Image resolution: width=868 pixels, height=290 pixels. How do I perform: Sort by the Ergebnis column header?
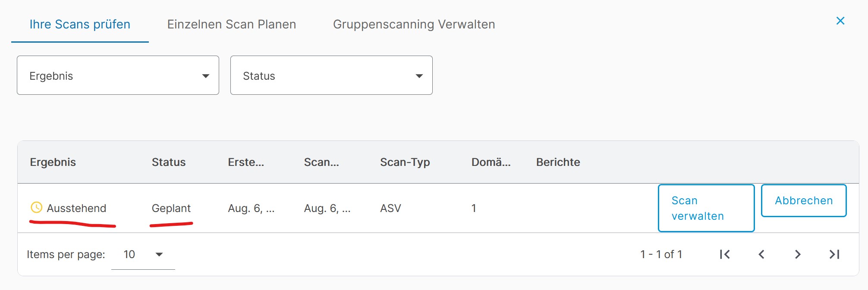[x=53, y=162]
